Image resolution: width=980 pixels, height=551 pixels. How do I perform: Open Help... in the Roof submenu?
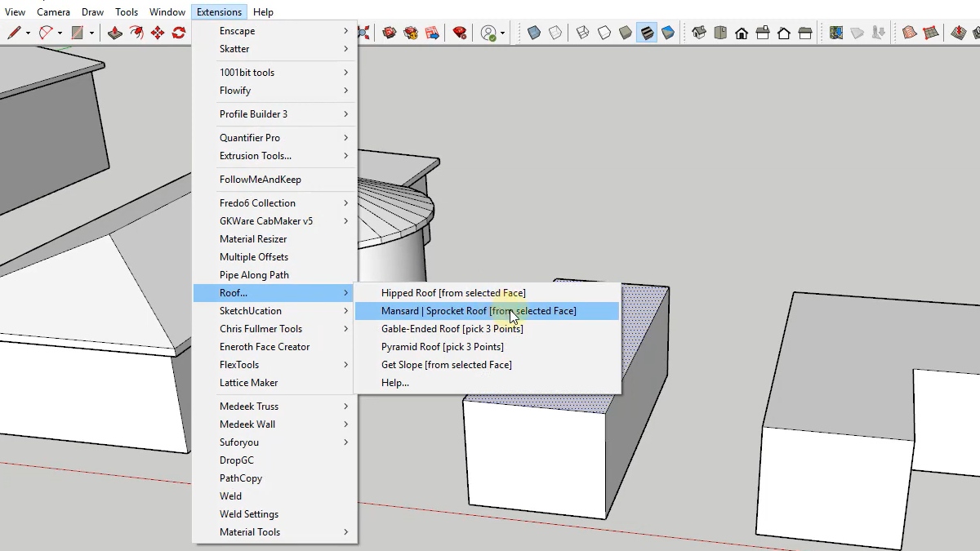click(487, 383)
